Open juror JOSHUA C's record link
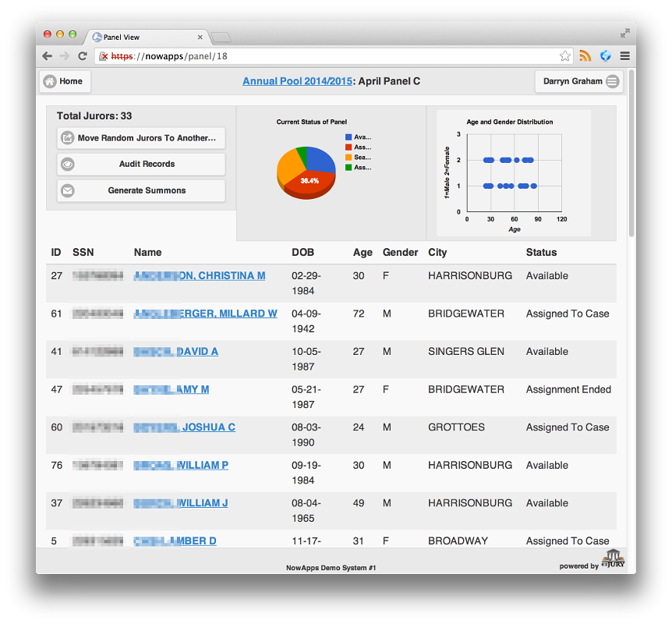672x624 pixels. [x=184, y=427]
